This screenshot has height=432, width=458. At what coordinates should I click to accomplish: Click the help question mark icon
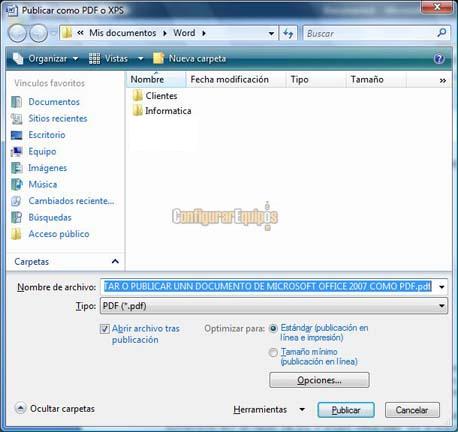439,59
